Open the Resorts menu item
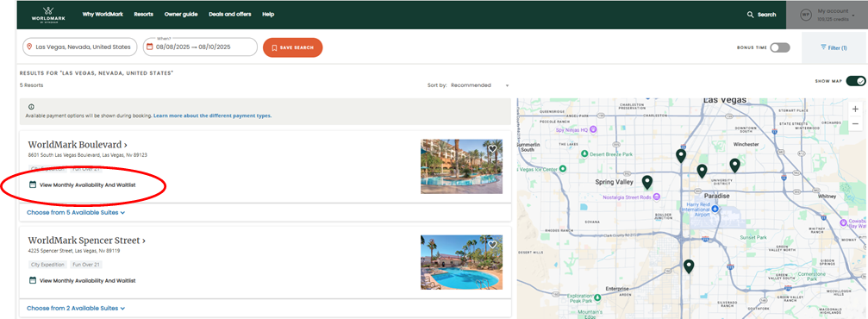The height and width of the screenshot is (319, 868). click(143, 15)
